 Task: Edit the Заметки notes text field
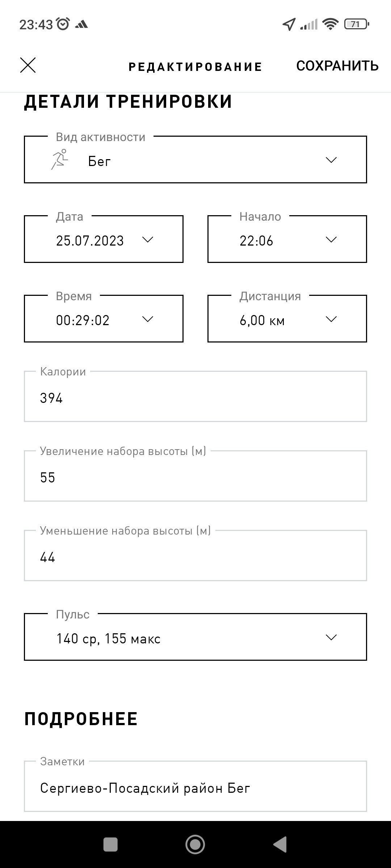[195, 786]
